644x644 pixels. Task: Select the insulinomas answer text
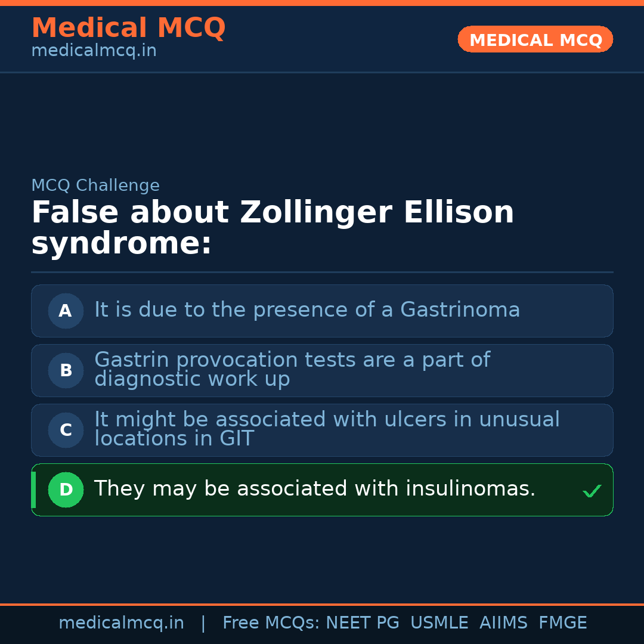[x=315, y=489]
